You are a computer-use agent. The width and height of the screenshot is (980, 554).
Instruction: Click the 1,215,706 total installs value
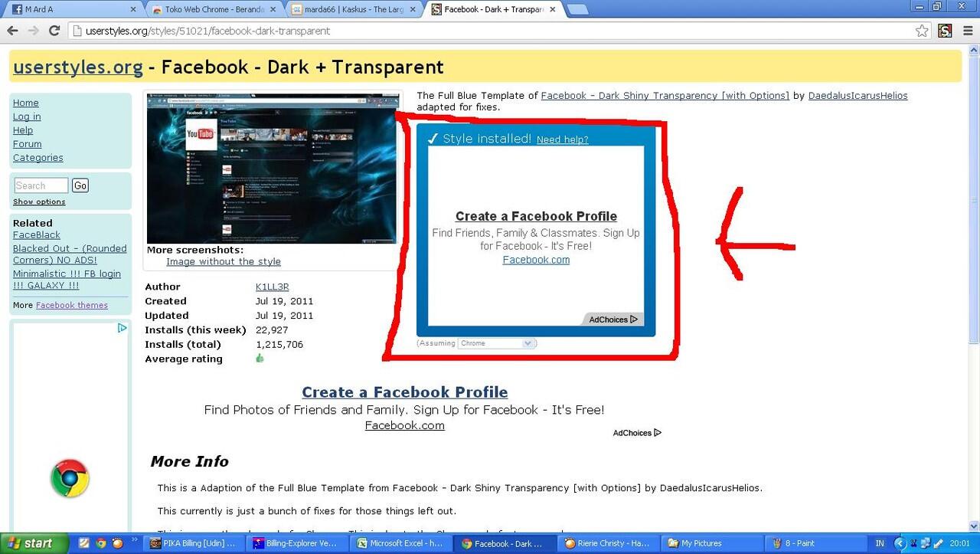tap(279, 345)
